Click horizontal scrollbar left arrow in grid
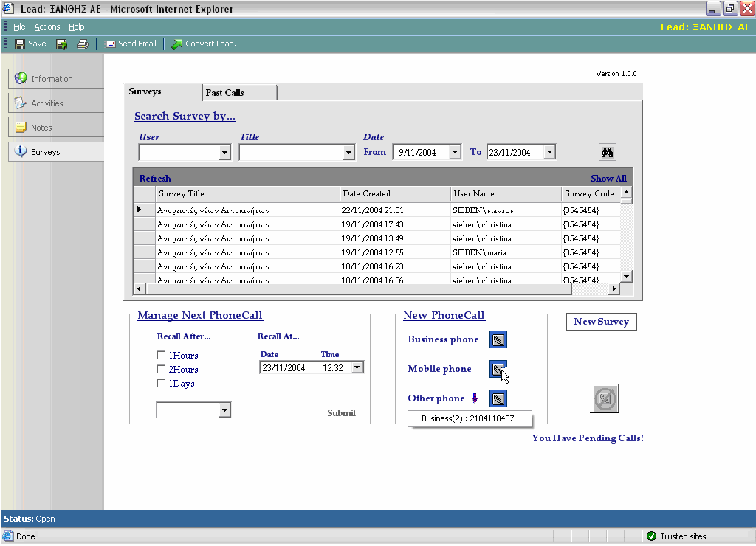Screen dimensions: 756x546 coord(140,288)
